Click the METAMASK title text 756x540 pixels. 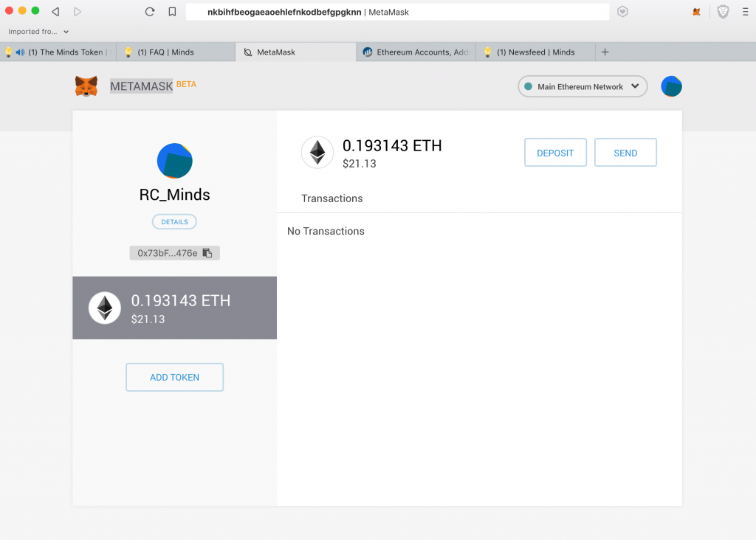click(141, 86)
